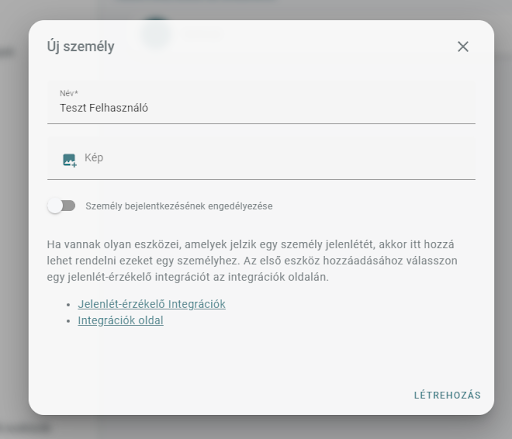This screenshot has width=512, height=439.
Task: Click the Kép placeholder label
Action: pos(94,157)
